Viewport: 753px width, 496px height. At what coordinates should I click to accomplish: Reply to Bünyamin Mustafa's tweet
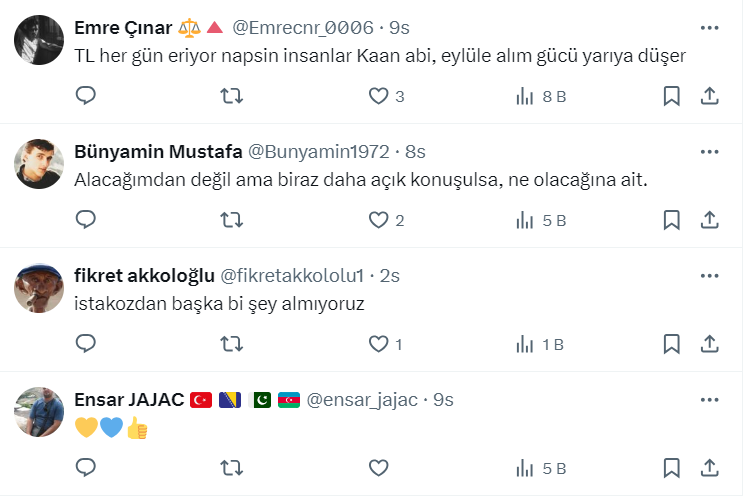click(86, 220)
